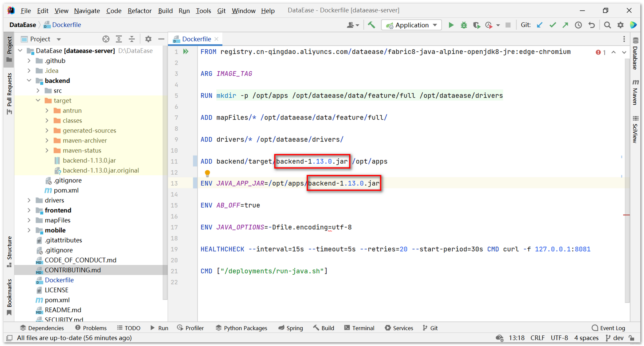This screenshot has width=644, height=346.
Task: Click the Event Log button
Action: [609, 328]
